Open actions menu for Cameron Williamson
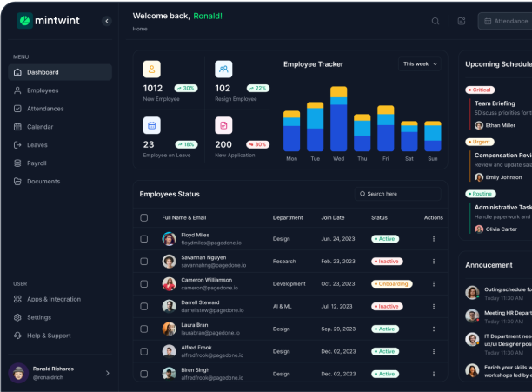This screenshot has height=392, width=532. coord(434,284)
